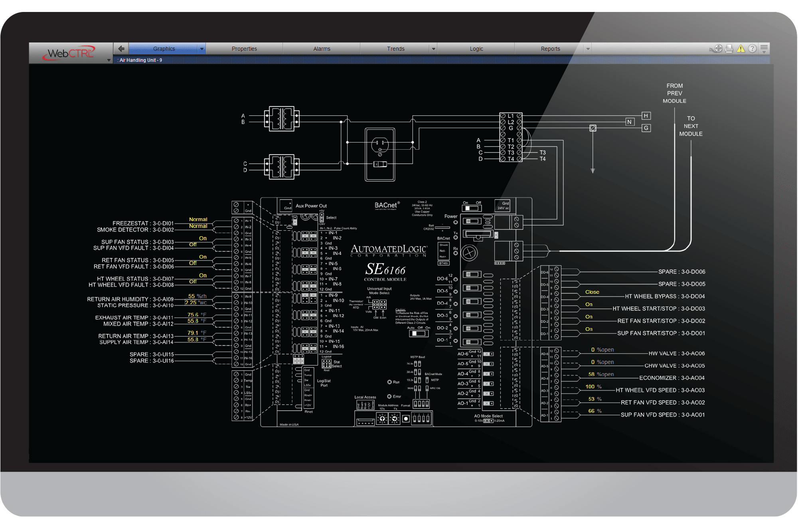Toggle the DO-4 output switch
This screenshot has height=532, width=798.
pos(472,302)
